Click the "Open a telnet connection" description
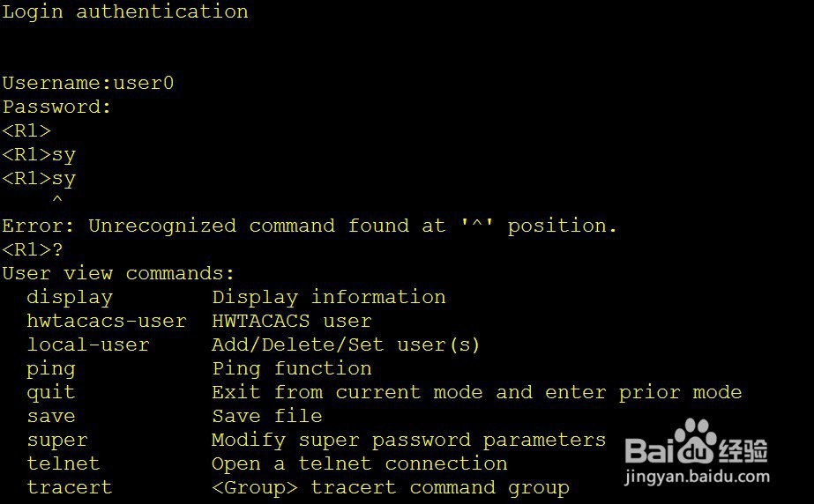 pyautogui.click(x=359, y=463)
